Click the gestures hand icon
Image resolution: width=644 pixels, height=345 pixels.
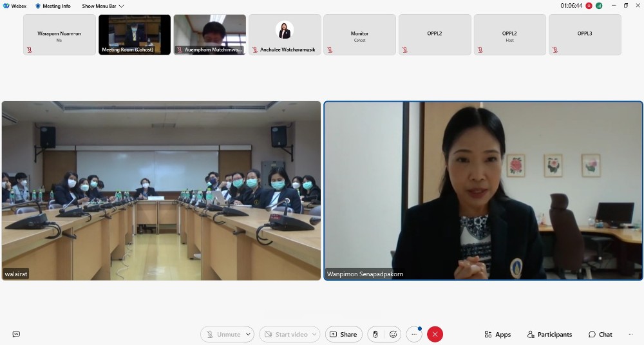[x=375, y=335]
